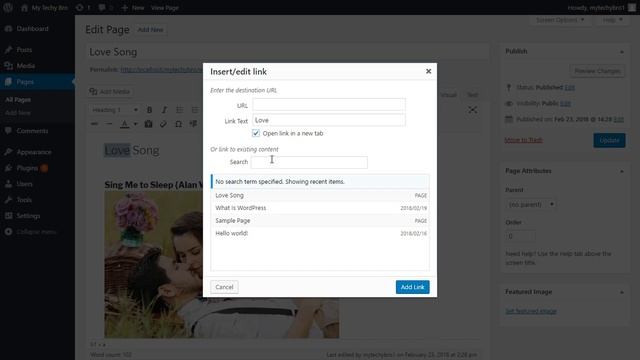This screenshot has width=640, height=360.
Task: Click strikethrough toolbar icon
Action: 94,124
